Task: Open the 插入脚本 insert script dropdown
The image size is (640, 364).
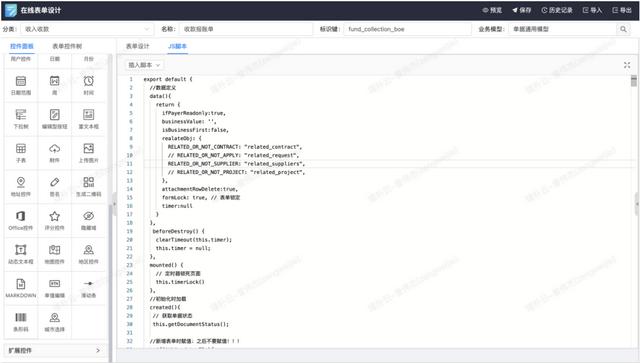Action: pos(144,65)
